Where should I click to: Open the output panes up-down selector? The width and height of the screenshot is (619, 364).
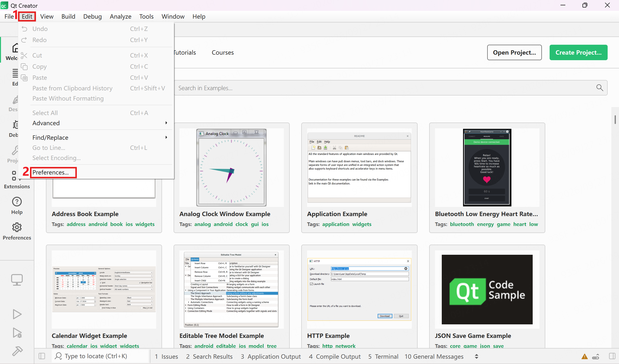pyautogui.click(x=477, y=356)
